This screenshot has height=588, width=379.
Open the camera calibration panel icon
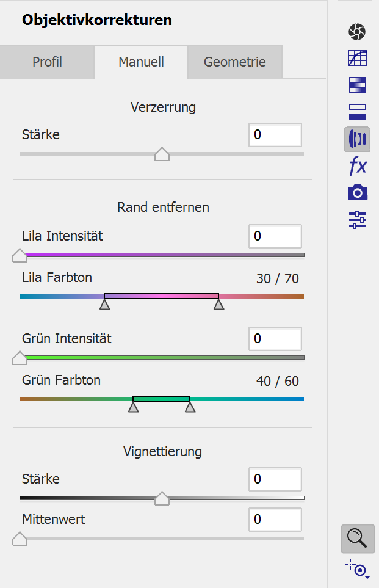pyautogui.click(x=357, y=192)
